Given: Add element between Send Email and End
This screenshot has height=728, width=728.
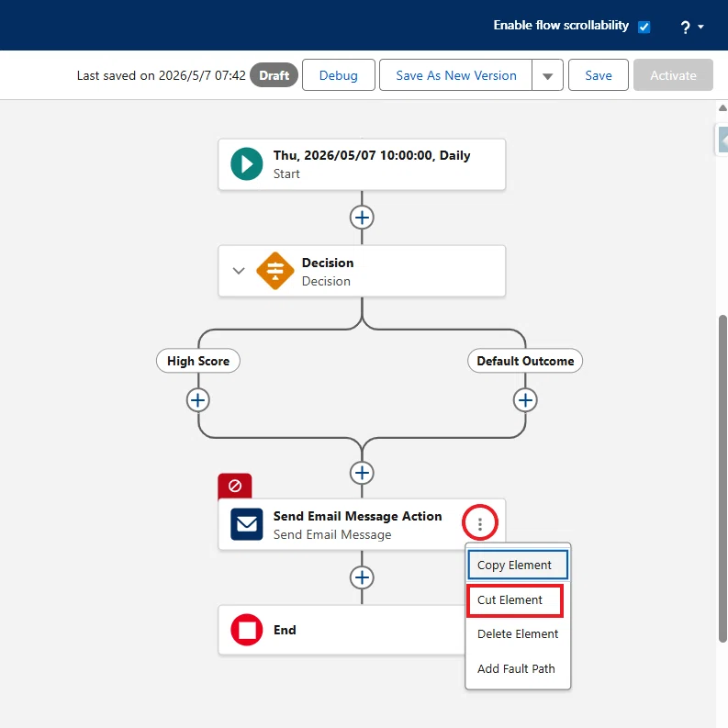Looking at the screenshot, I should pyautogui.click(x=362, y=577).
